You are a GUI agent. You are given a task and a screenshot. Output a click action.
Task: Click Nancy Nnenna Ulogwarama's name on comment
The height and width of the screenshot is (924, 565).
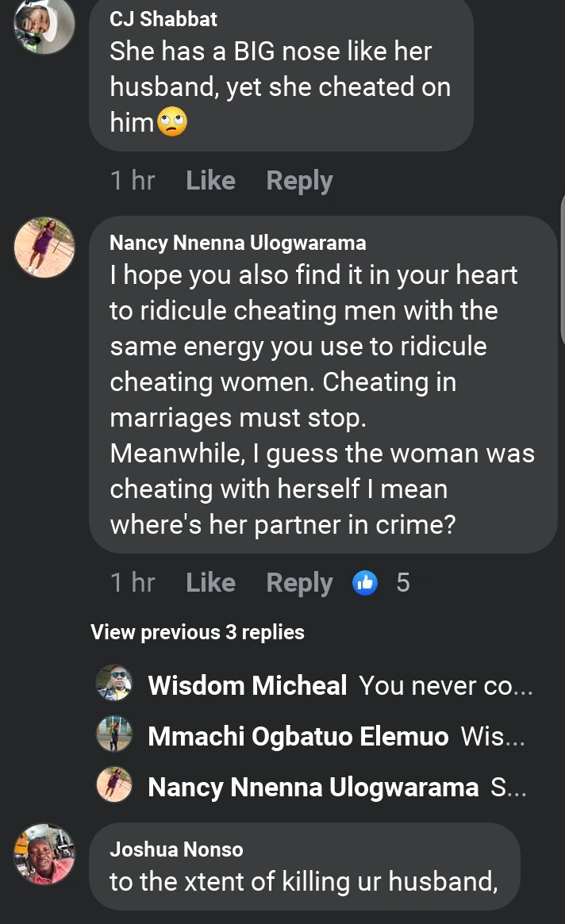tap(238, 243)
